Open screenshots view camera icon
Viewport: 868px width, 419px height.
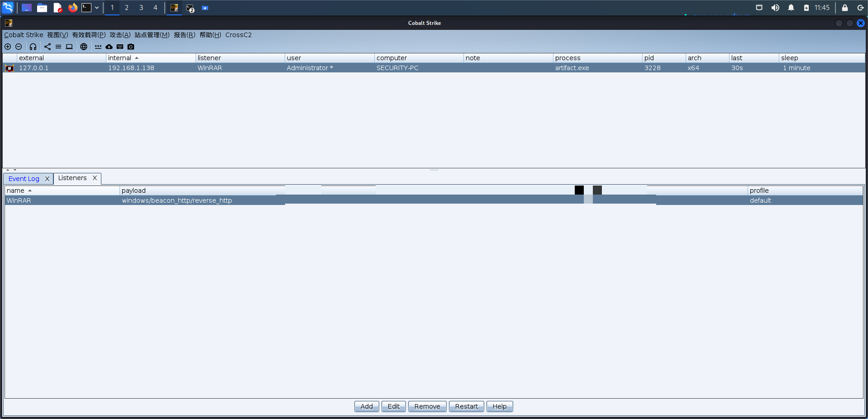pyautogui.click(x=131, y=47)
